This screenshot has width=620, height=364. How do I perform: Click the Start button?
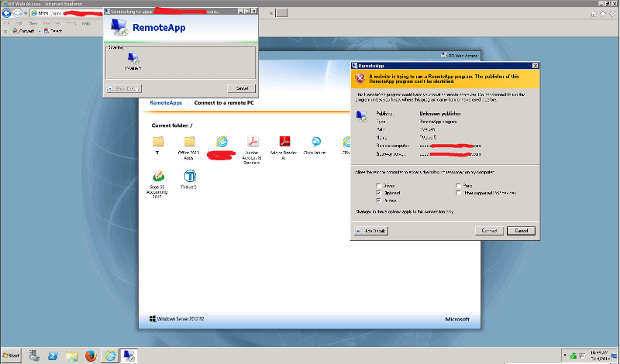[x=11, y=355]
